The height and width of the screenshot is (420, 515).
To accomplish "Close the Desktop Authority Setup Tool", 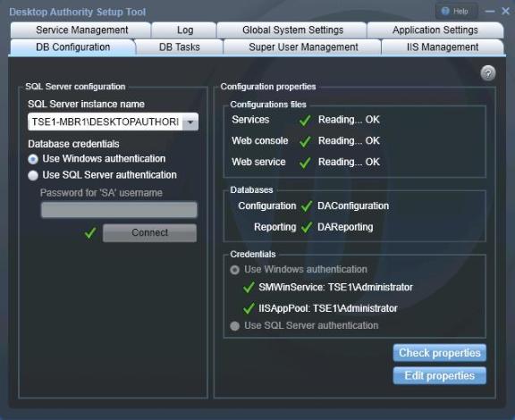I will pyautogui.click(x=506, y=11).
